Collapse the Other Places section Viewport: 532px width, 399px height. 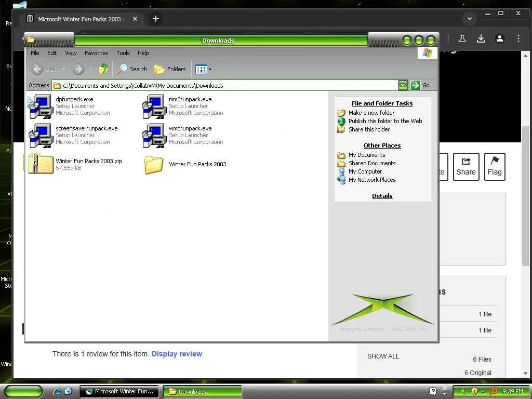click(382, 145)
